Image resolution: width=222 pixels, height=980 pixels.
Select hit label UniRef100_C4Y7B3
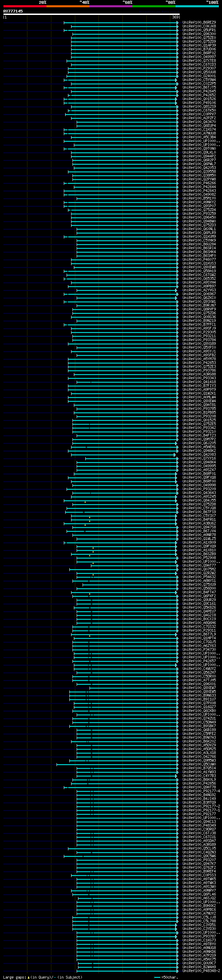[x=199, y=776]
